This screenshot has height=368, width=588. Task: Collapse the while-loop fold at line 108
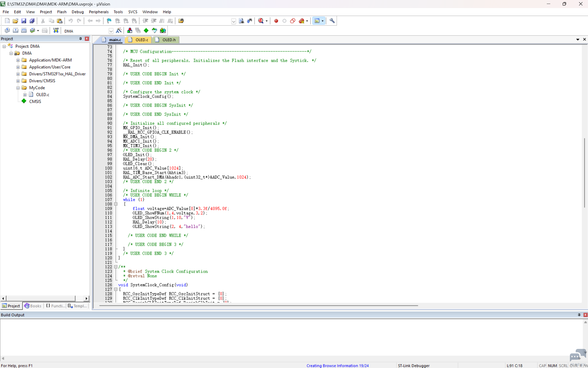[x=116, y=204]
